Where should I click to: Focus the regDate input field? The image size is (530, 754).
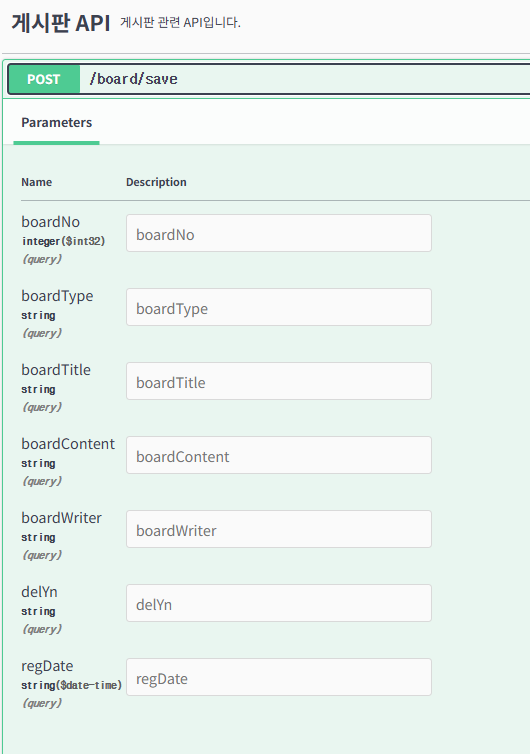pos(279,678)
